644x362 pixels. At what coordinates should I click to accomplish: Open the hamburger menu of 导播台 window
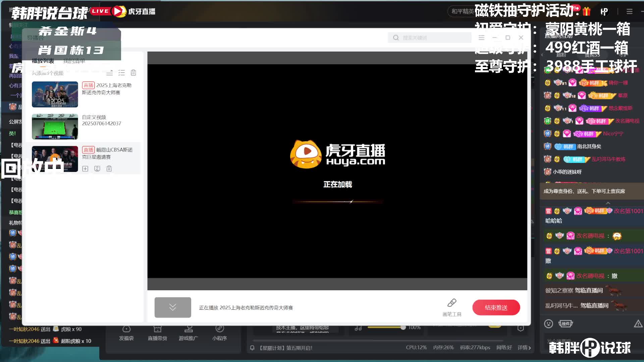(481, 38)
